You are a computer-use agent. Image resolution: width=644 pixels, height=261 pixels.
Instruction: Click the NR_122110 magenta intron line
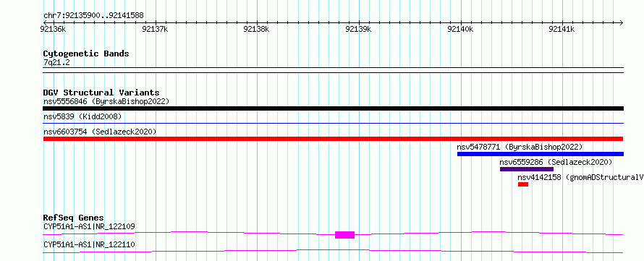pos(333,251)
